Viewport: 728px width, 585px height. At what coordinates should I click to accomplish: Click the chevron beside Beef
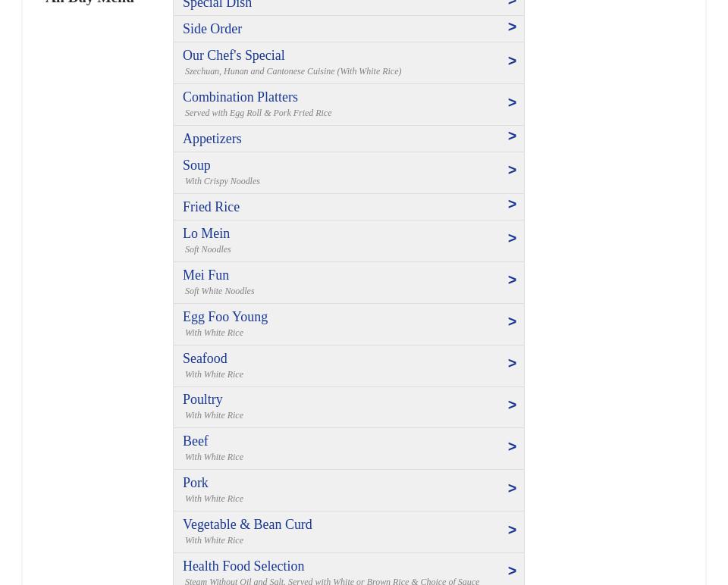[x=512, y=447]
